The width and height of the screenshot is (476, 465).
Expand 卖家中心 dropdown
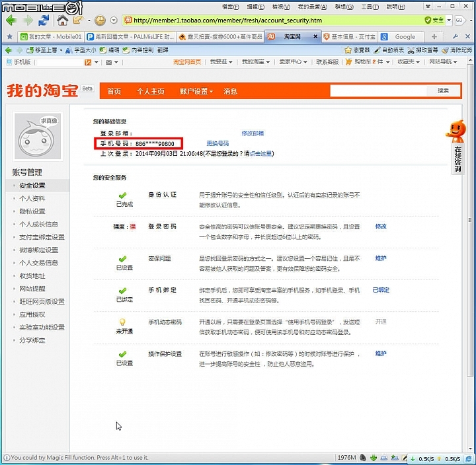(293, 62)
